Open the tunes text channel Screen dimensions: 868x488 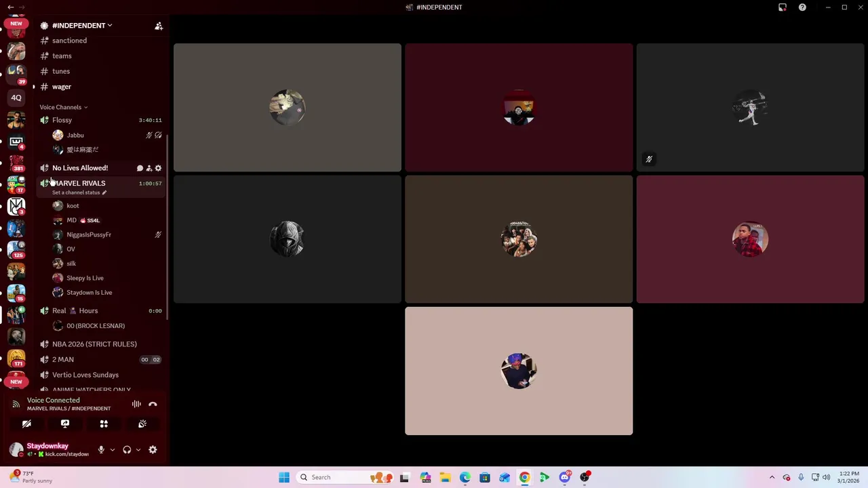100,71
